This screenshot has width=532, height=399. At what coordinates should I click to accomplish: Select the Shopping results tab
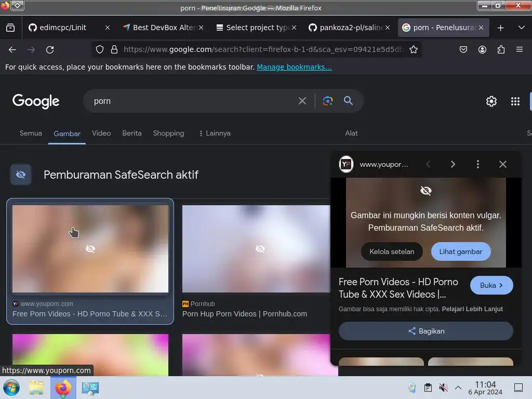169,134
